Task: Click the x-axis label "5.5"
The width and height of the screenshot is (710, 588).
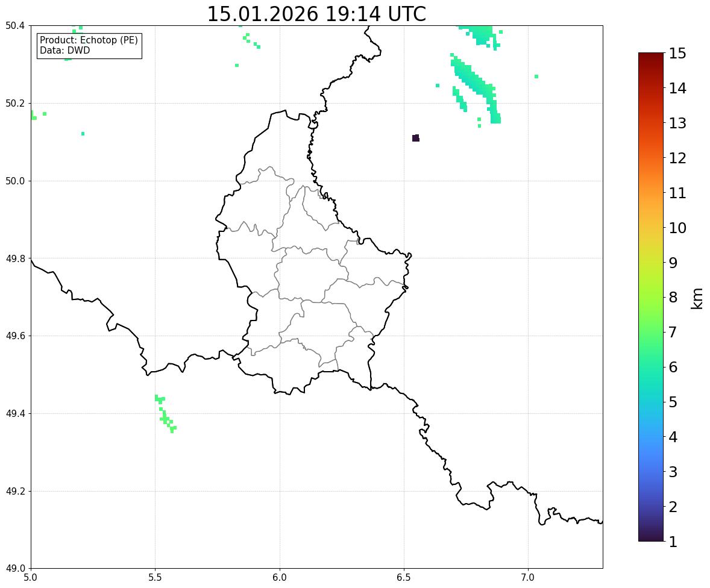Action: [x=155, y=578]
